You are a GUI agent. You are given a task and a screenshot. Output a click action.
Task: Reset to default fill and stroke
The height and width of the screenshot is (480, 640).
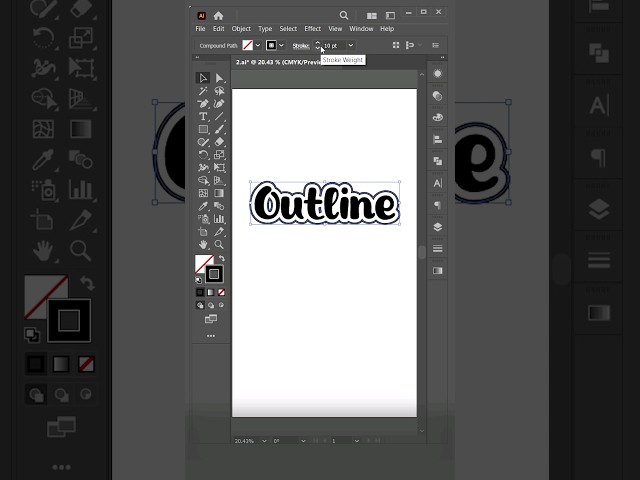198,280
